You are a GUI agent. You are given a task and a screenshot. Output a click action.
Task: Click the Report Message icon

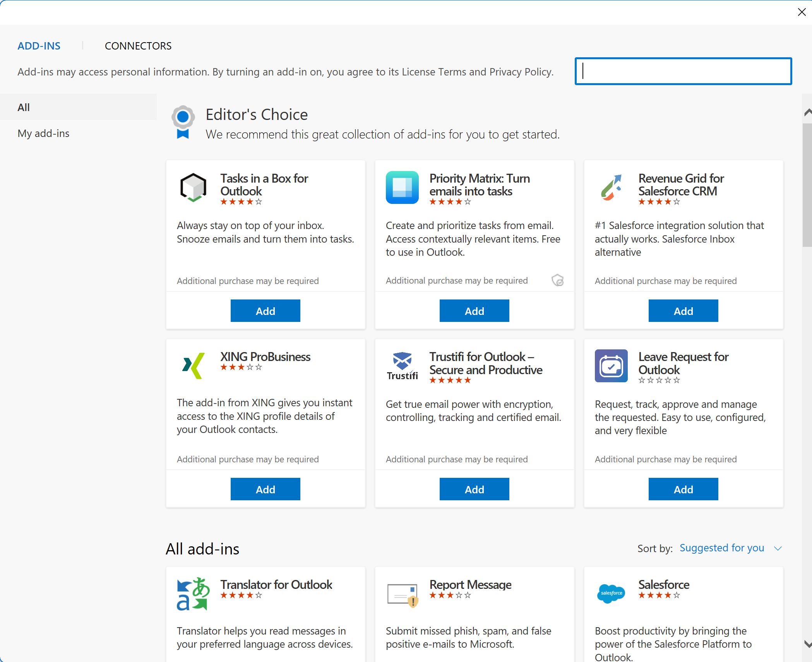click(x=402, y=594)
